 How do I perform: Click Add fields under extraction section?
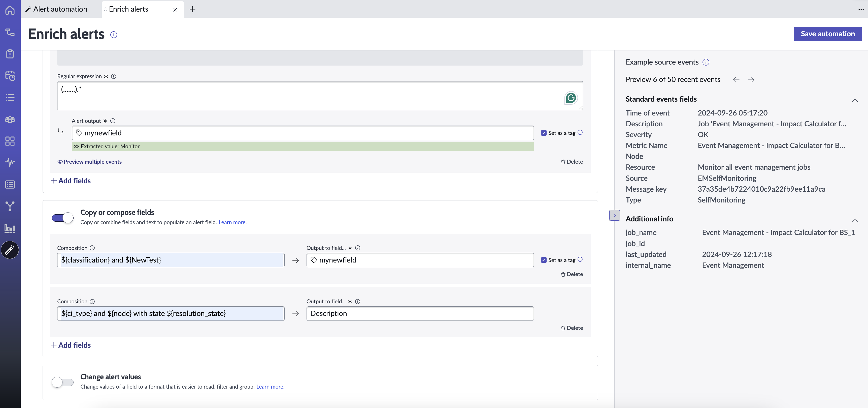coord(71,181)
